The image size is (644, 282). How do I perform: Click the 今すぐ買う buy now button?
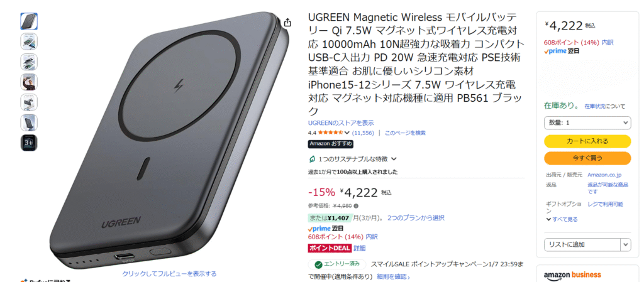click(x=587, y=158)
